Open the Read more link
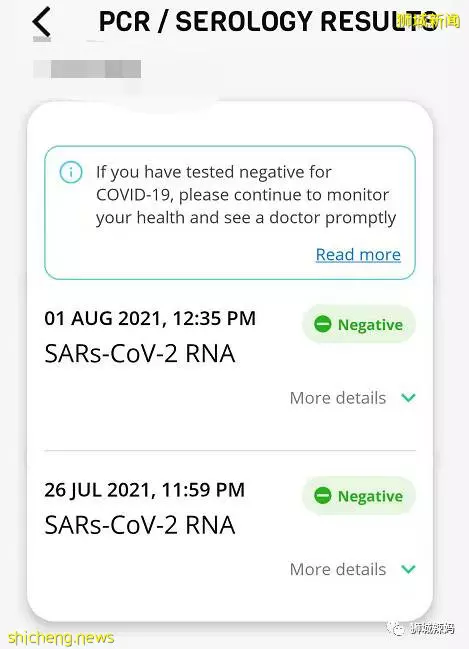 tap(358, 255)
